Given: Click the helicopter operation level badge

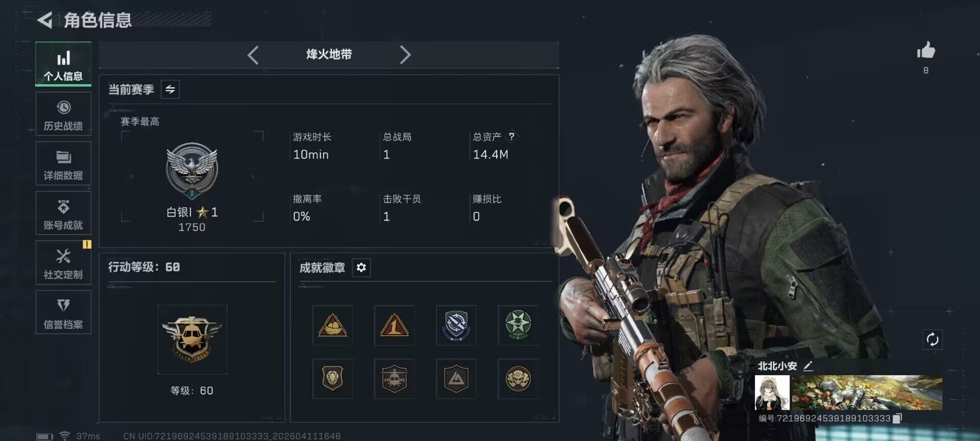Looking at the screenshot, I should tap(192, 339).
